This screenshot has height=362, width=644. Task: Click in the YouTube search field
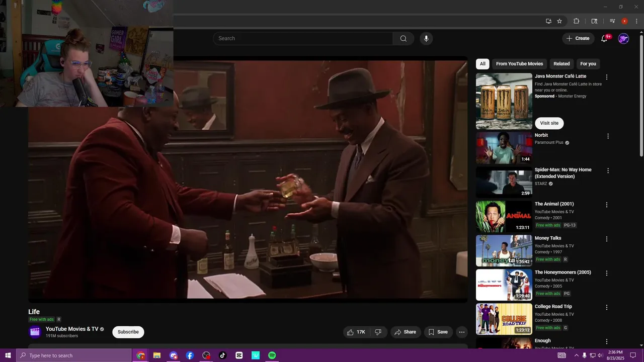(x=303, y=39)
